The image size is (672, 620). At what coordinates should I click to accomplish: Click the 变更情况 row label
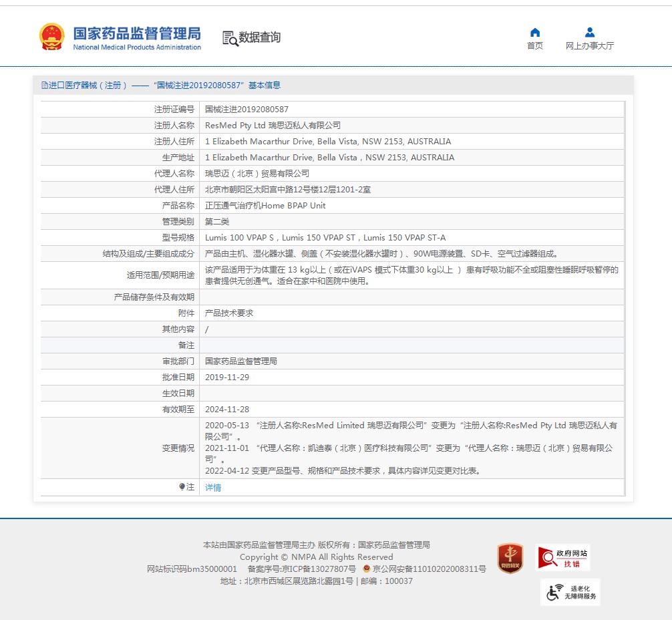coord(178,448)
